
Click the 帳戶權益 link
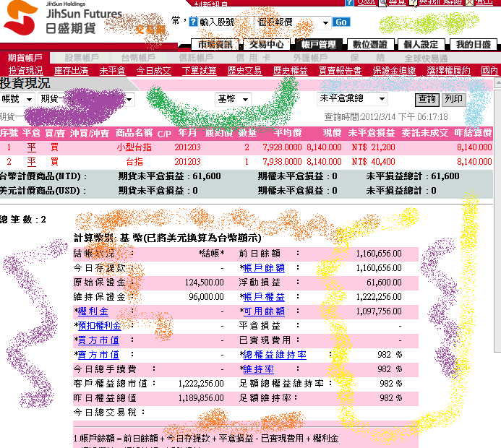(x=264, y=297)
